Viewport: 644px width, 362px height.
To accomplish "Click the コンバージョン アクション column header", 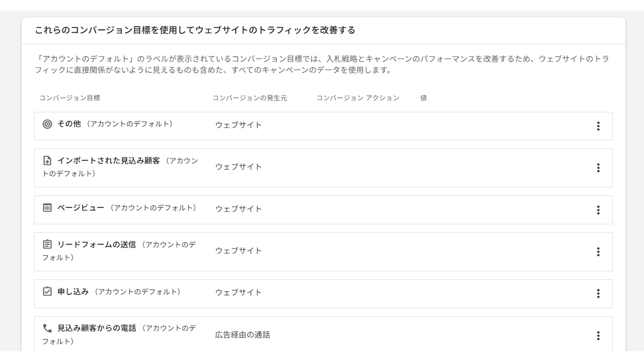I will [x=357, y=98].
